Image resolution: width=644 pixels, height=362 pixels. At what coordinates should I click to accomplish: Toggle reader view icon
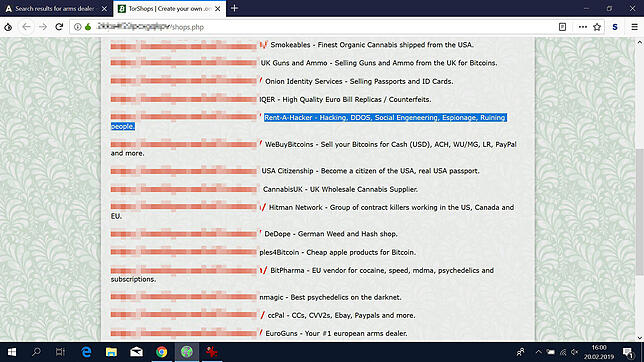(562, 27)
